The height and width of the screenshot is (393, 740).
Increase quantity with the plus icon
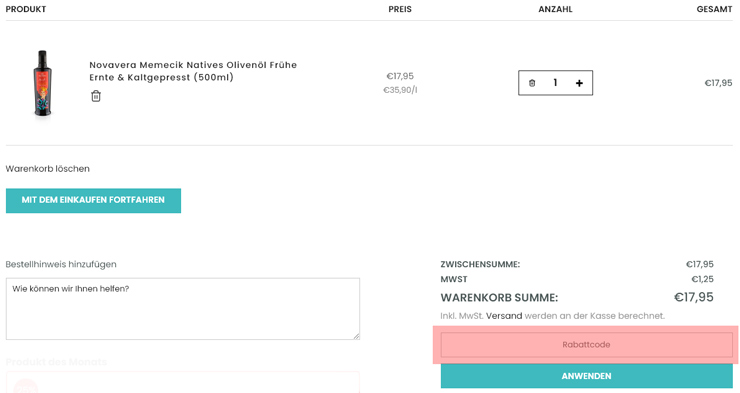click(579, 83)
